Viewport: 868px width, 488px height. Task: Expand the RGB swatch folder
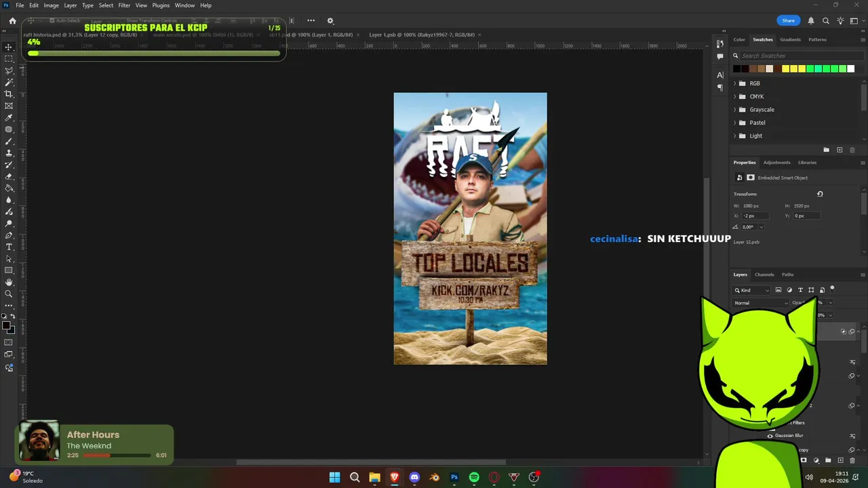[735, 83]
